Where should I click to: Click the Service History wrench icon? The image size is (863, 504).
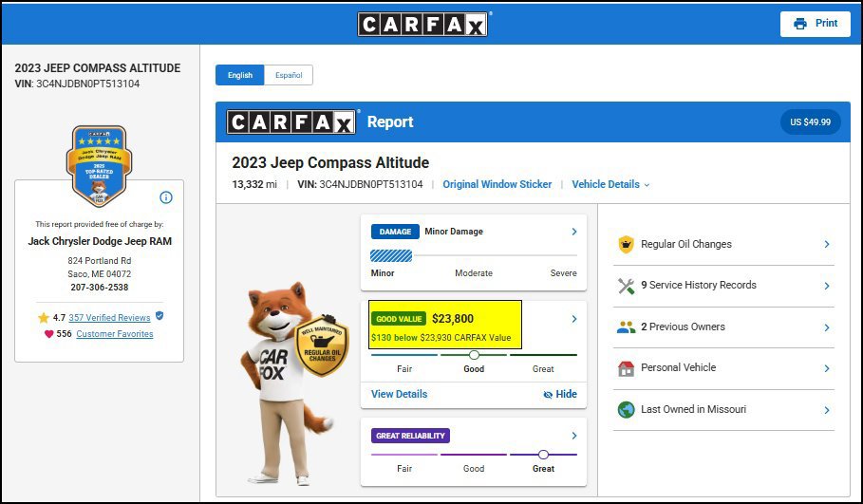(626, 286)
